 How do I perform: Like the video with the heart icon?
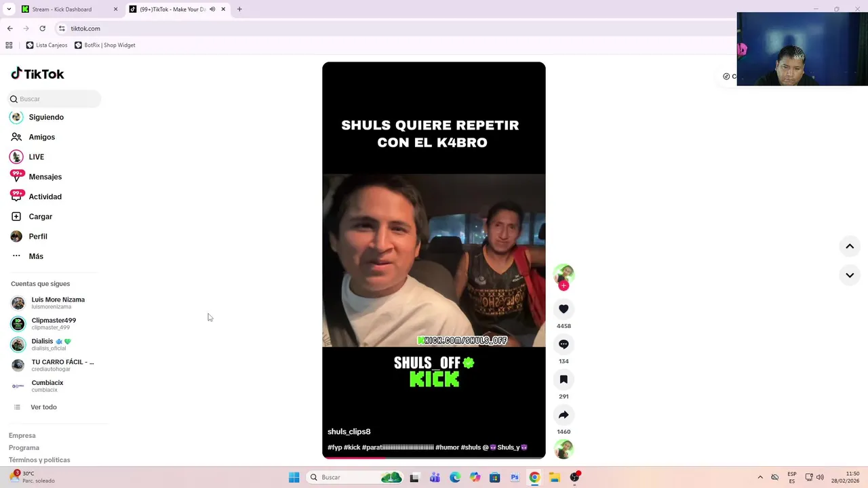point(564,309)
